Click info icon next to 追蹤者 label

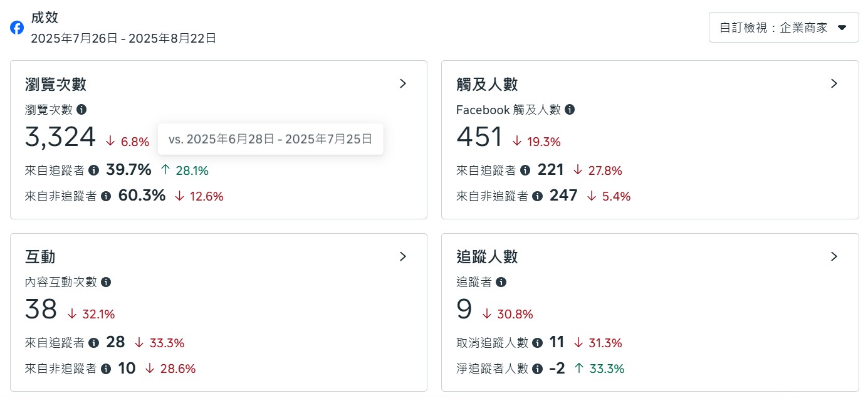[x=501, y=282]
